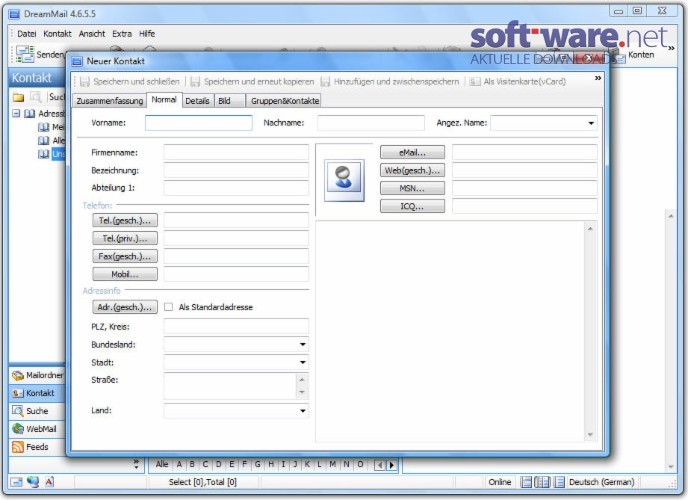Open Kontakt menu

point(57,34)
